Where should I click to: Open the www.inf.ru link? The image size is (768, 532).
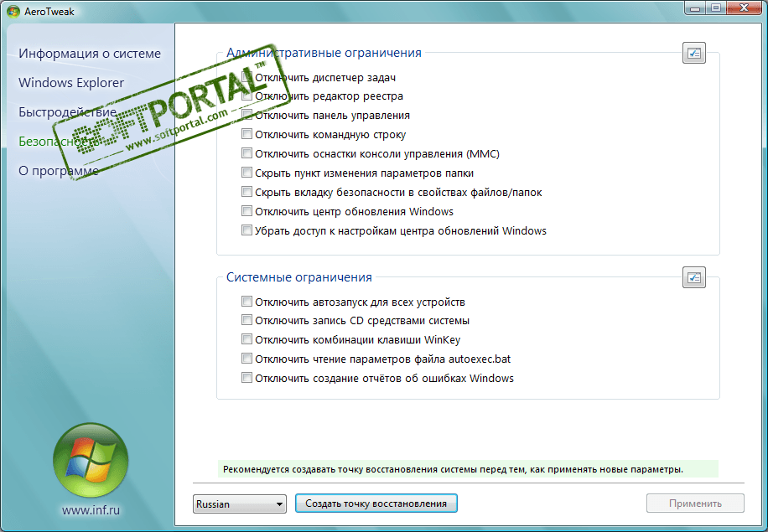pos(91,510)
